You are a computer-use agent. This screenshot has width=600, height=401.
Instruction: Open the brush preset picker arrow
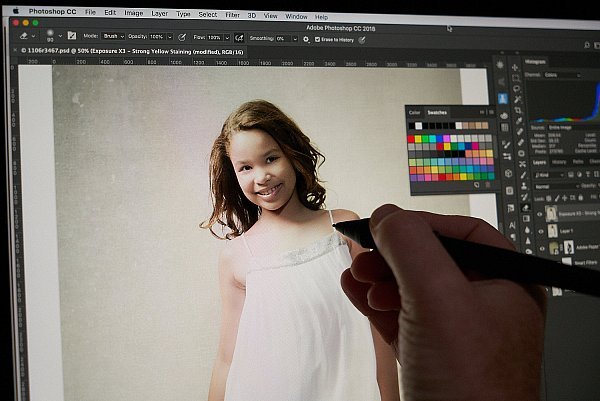coord(60,36)
